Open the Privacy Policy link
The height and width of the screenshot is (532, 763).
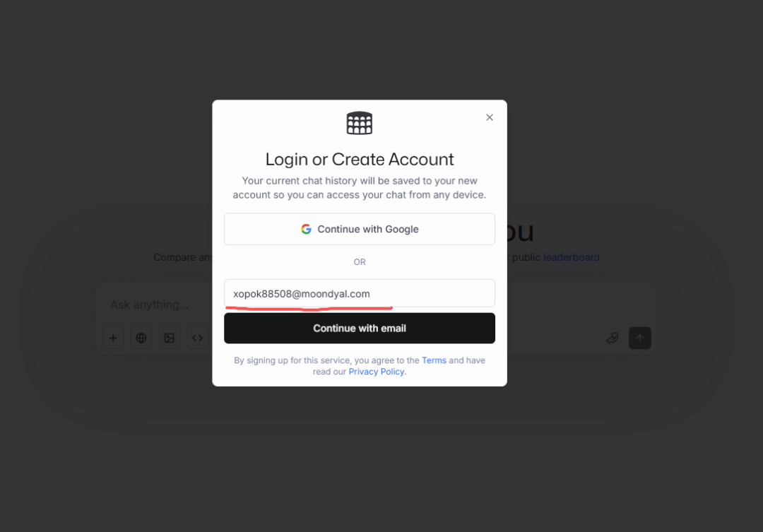[x=376, y=372]
